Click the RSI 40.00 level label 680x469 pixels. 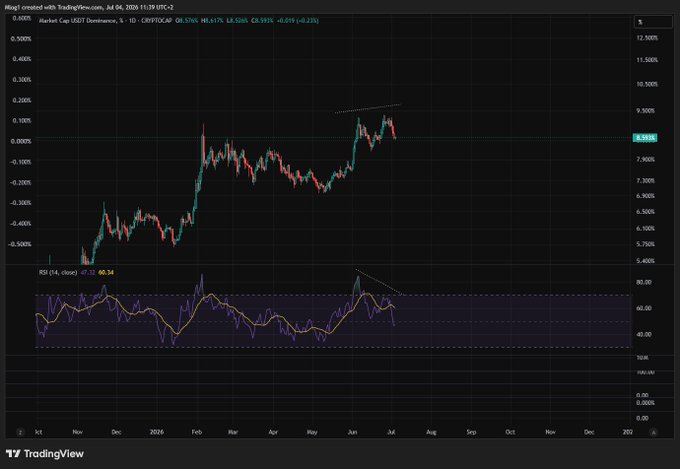tap(644, 335)
